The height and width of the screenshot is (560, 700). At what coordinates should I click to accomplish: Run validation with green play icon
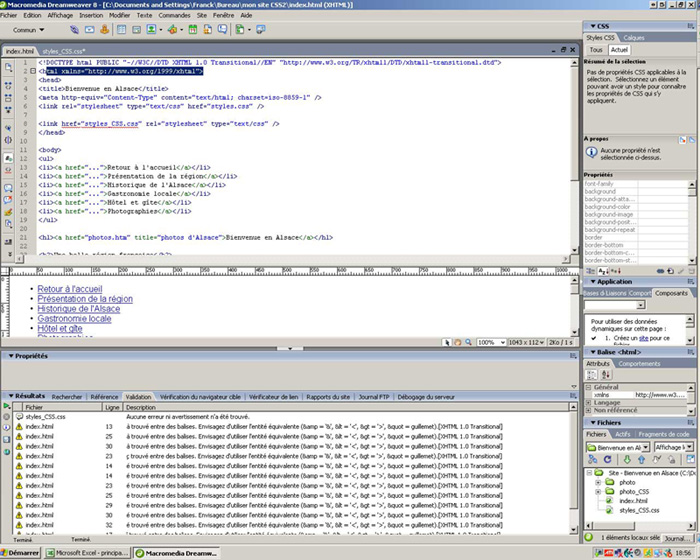pyautogui.click(x=7, y=406)
